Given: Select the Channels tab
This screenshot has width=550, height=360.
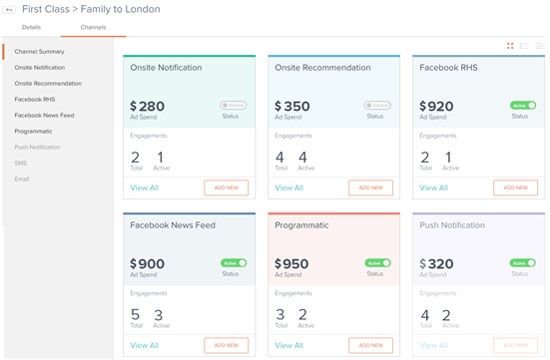Looking at the screenshot, I should [93, 27].
